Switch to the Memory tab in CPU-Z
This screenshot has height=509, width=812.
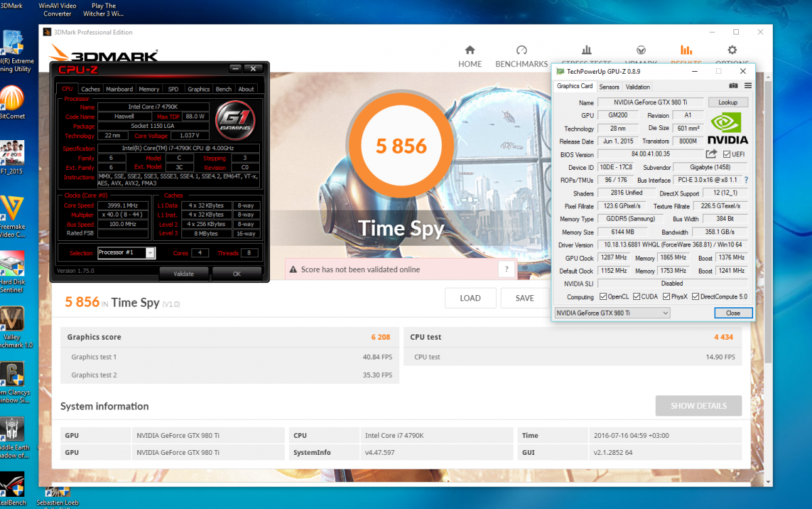(x=150, y=89)
